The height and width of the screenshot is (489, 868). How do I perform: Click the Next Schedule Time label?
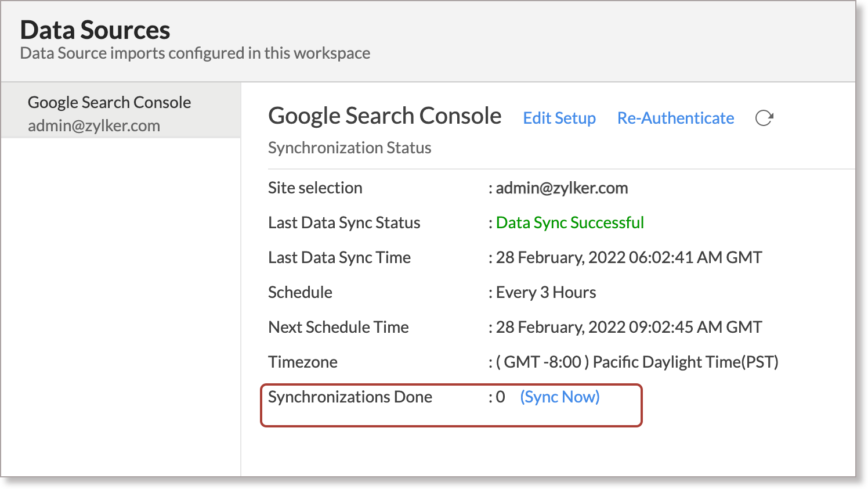point(338,327)
